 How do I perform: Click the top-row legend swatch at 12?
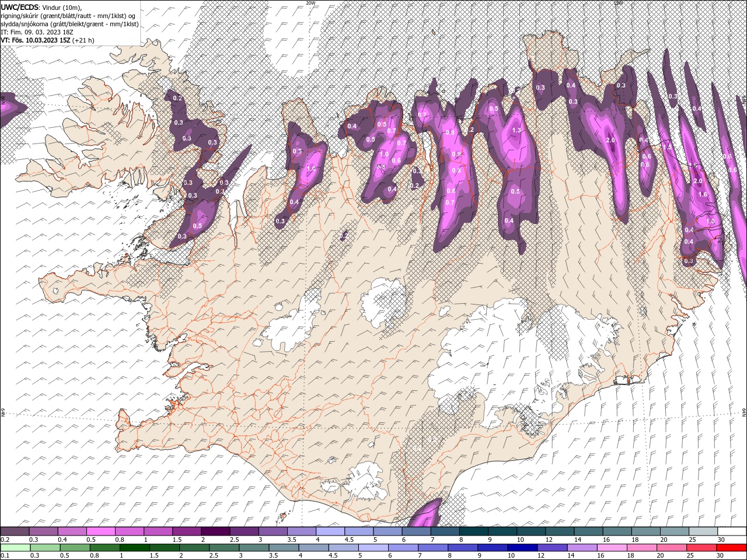point(560,531)
